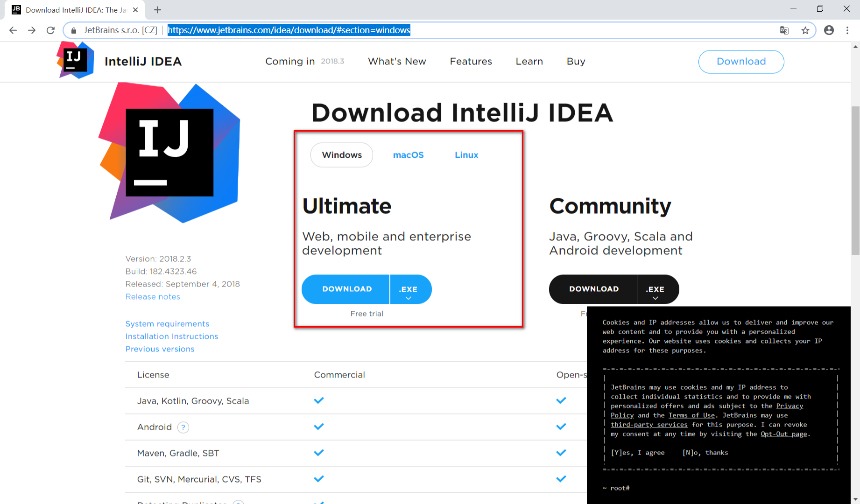860x504 pixels.
Task: Click the Open-source checkmark in Git, SVN row
Action: click(x=561, y=479)
